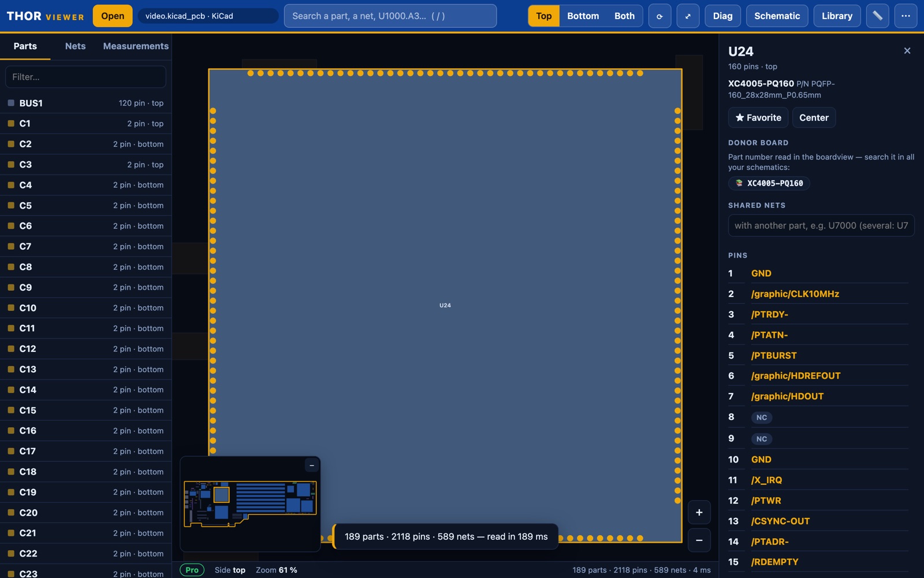Switch to the Measurements tab
This screenshot has height=578, width=924.
(136, 46)
